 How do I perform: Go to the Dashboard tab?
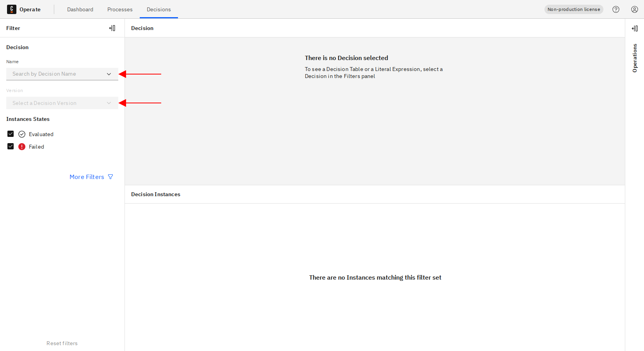coord(80,9)
